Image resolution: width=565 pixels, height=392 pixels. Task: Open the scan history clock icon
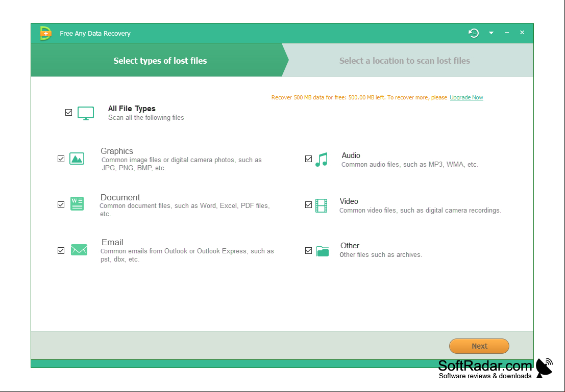click(x=474, y=33)
